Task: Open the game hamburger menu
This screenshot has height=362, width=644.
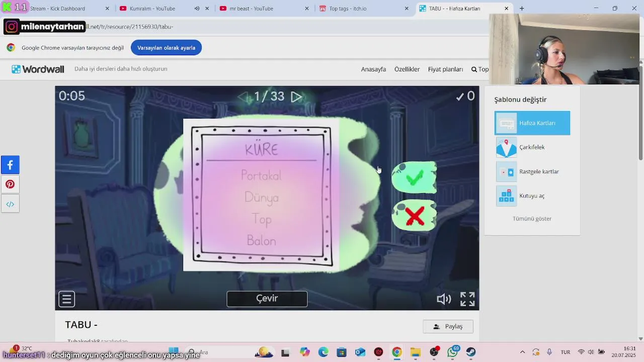Action: (66, 299)
